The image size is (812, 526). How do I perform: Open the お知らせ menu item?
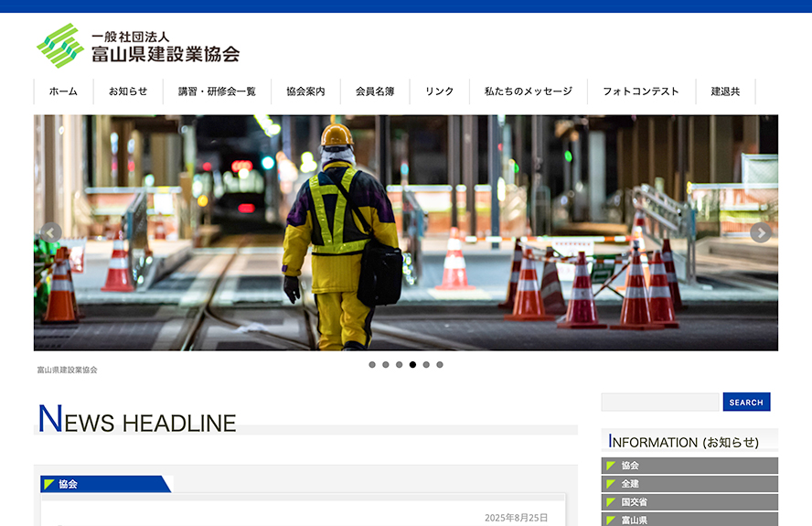[x=128, y=91]
